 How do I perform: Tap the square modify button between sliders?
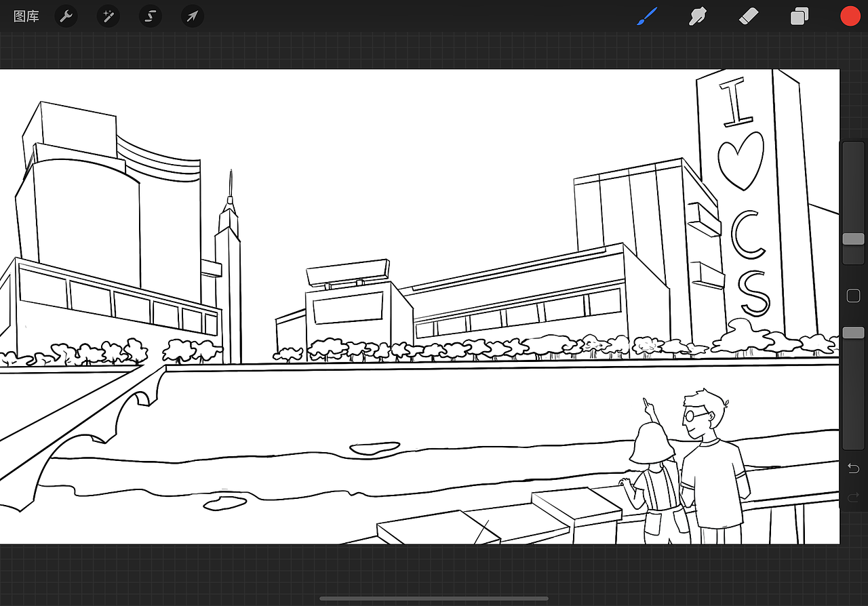click(x=854, y=296)
